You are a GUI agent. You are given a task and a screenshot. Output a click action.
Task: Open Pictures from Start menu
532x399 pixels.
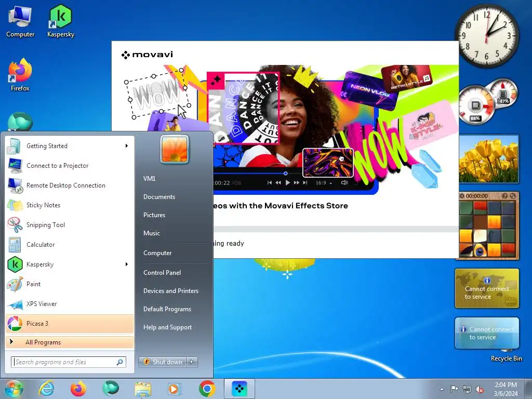(154, 215)
